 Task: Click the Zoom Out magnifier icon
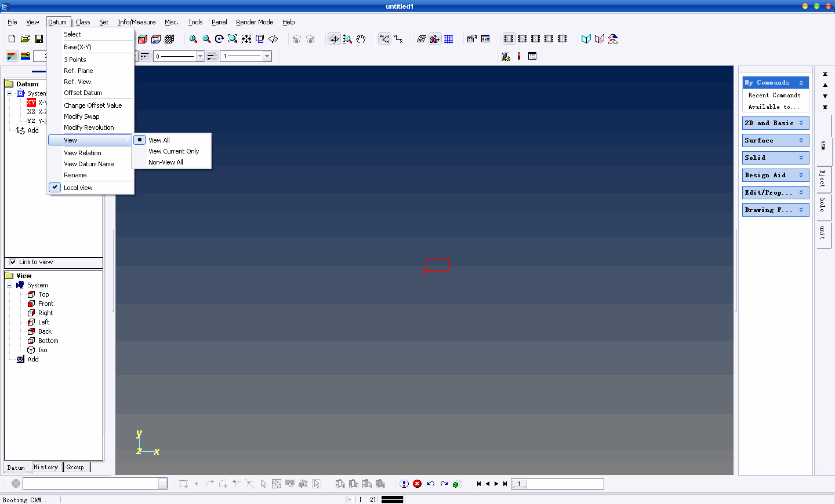click(206, 39)
